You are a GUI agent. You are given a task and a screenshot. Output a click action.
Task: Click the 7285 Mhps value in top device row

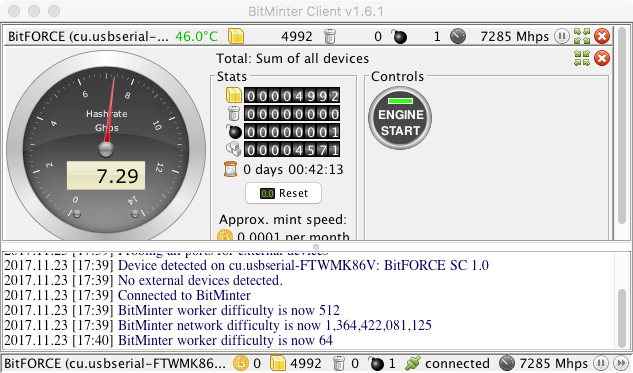point(514,36)
